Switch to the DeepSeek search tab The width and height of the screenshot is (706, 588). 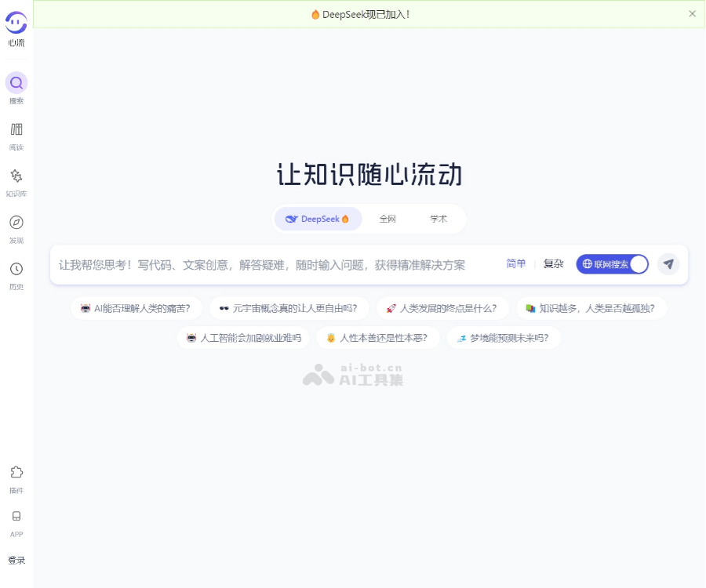click(317, 219)
